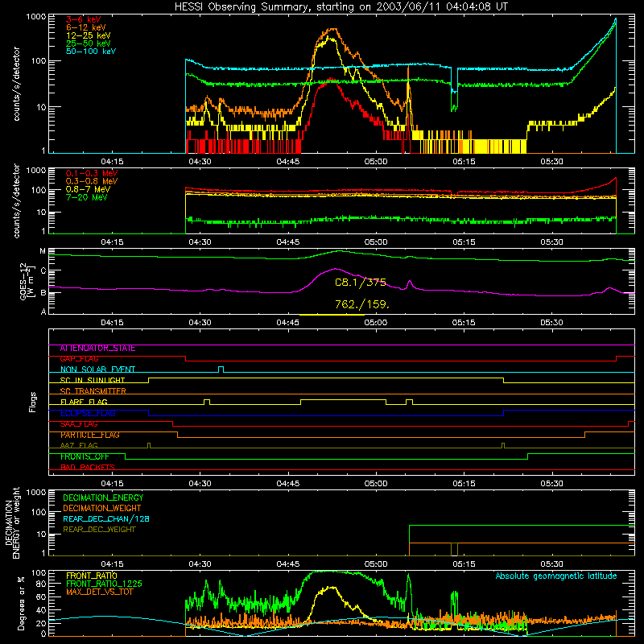This screenshot has width=644, height=644.
Task: Click the dip in the cyan curve near 05:13
Action: tap(454, 90)
